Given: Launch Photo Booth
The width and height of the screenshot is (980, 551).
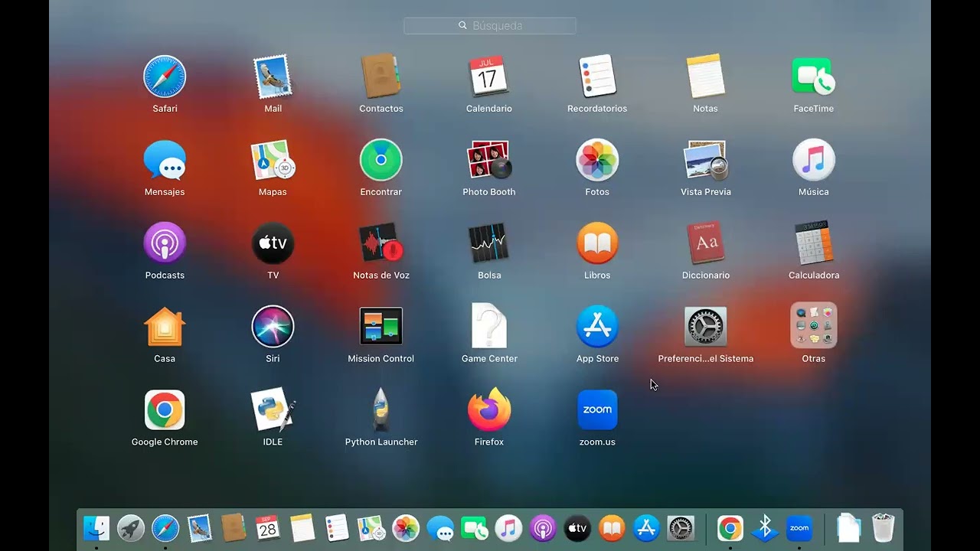Looking at the screenshot, I should click(x=488, y=160).
